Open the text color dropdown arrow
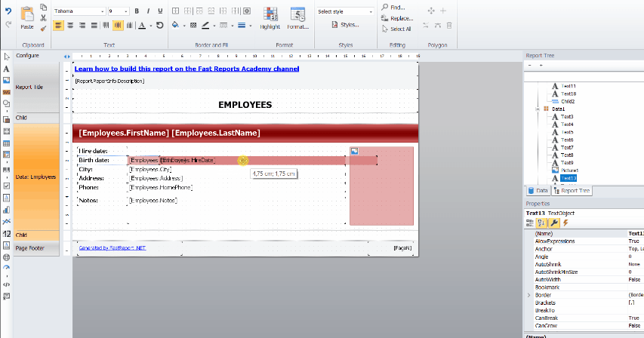 [x=151, y=26]
